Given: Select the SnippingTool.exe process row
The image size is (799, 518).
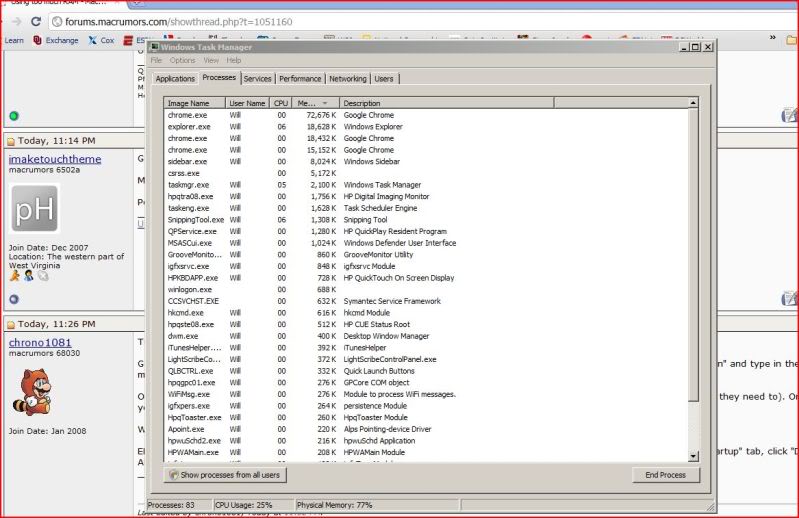Looking at the screenshot, I should tap(426, 220).
